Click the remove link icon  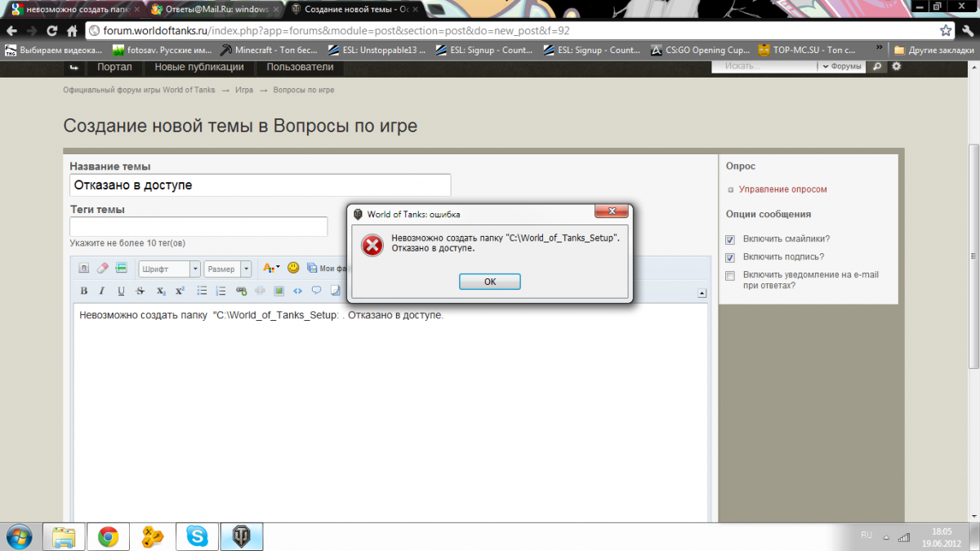[260, 291]
